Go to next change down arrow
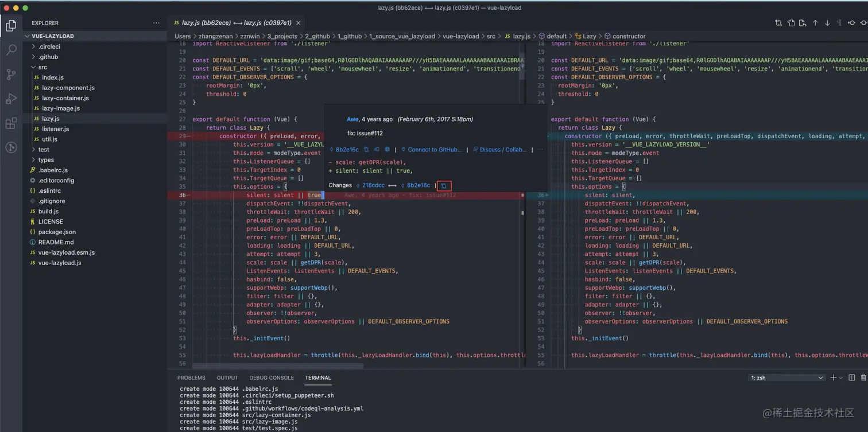868x432 pixels. [827, 23]
